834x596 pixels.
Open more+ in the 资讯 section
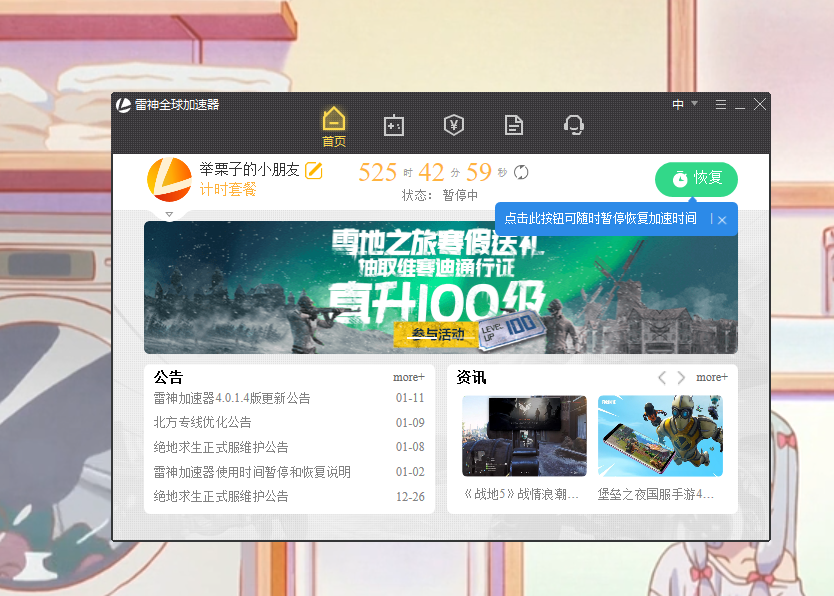712,377
